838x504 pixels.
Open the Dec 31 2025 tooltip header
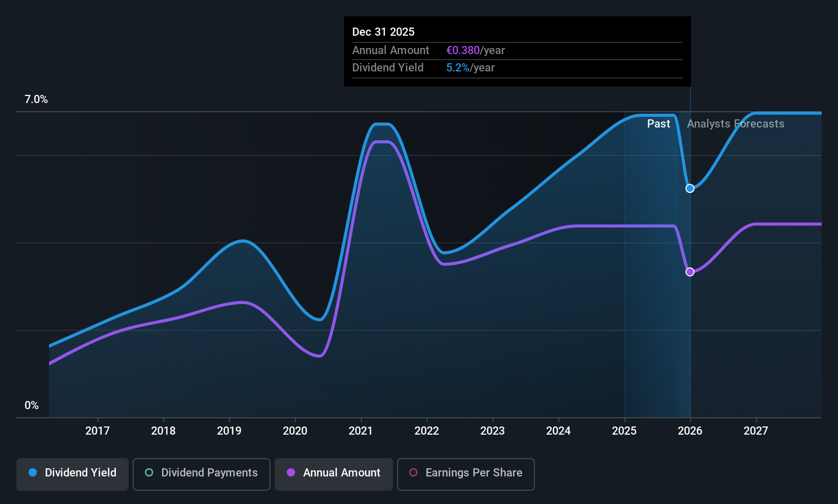[383, 32]
